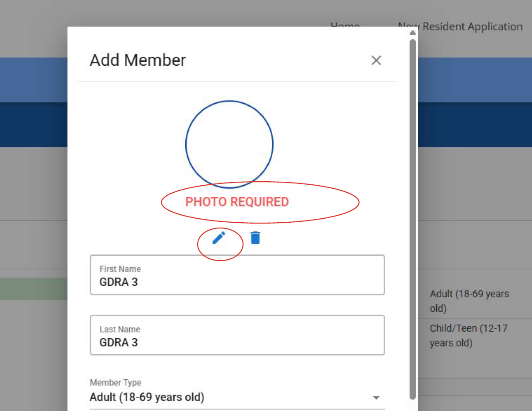The height and width of the screenshot is (411, 532).
Task: Click the Add Member dialog title
Action: coord(138,60)
